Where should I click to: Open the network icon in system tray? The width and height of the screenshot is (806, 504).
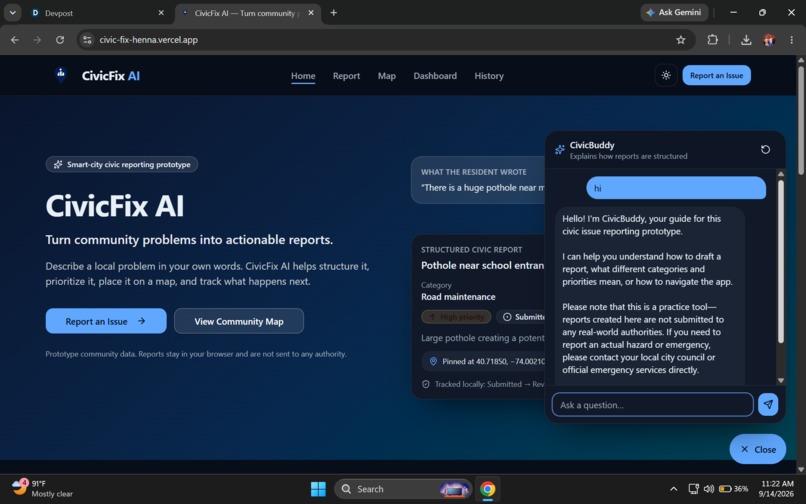[693, 489]
